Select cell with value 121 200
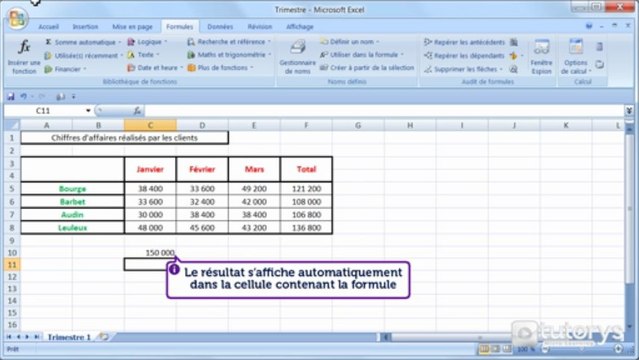639x360 pixels. click(306, 188)
